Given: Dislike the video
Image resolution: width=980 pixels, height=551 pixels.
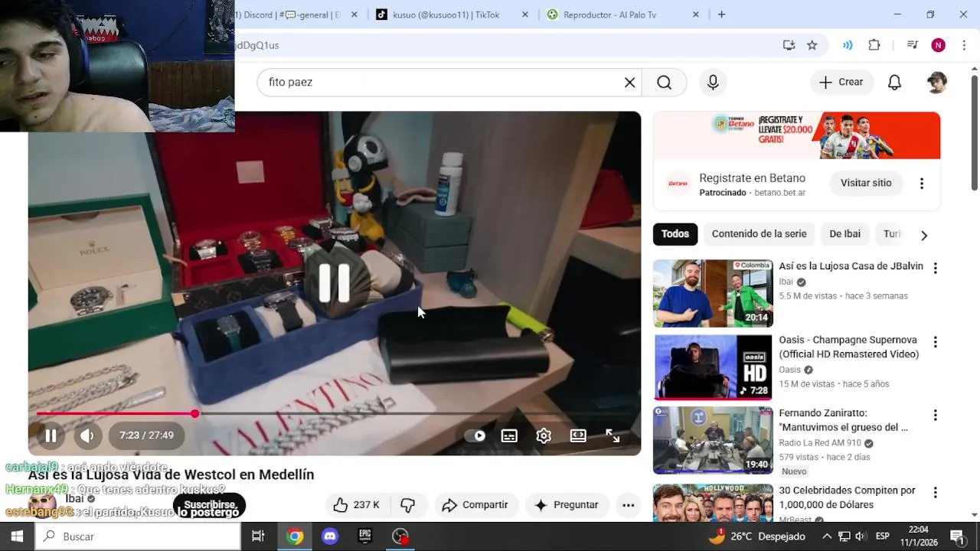Looking at the screenshot, I should tap(408, 505).
